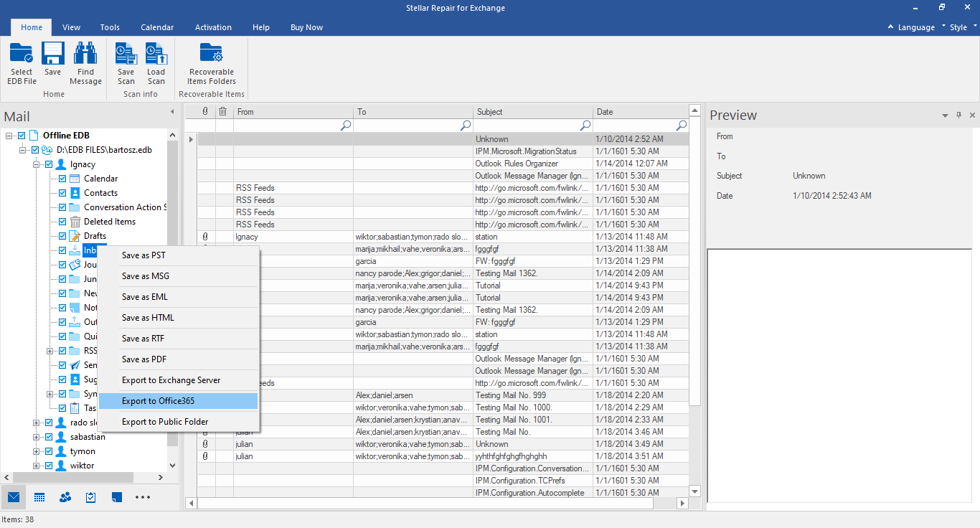The height and width of the screenshot is (528, 980).
Task: Click search icon in Subject filter
Action: click(x=585, y=125)
